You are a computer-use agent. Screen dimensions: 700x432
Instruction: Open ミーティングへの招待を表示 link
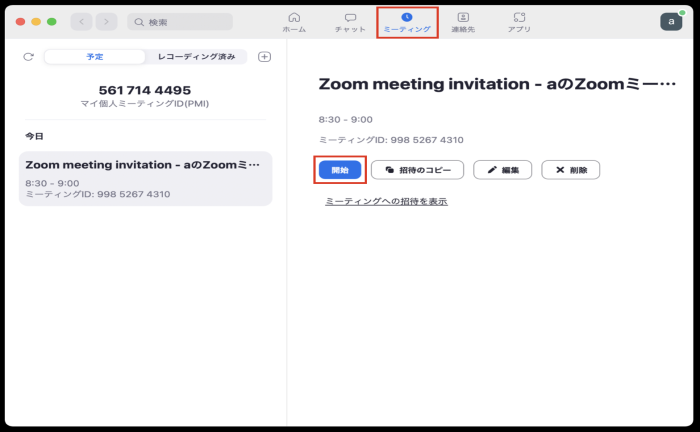(386, 201)
